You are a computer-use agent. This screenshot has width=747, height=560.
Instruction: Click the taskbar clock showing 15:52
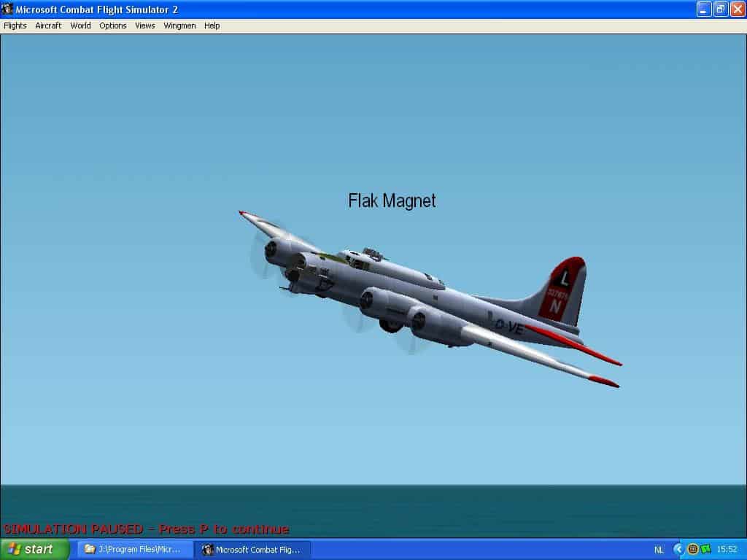[x=727, y=550]
